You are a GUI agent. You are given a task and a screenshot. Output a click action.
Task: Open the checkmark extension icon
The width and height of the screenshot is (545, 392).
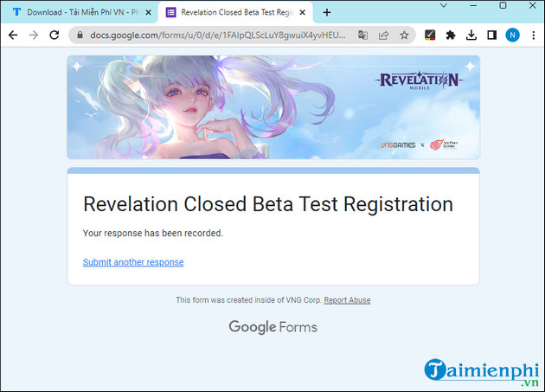coord(430,35)
